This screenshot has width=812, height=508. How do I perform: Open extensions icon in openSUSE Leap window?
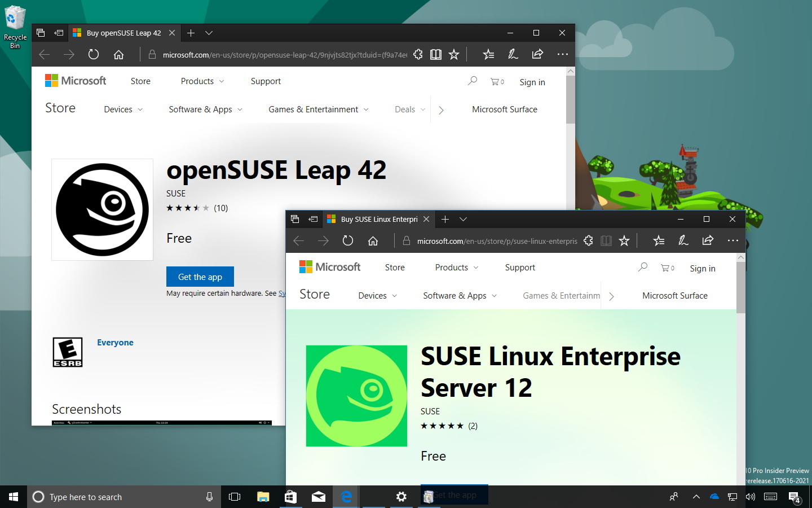(418, 54)
